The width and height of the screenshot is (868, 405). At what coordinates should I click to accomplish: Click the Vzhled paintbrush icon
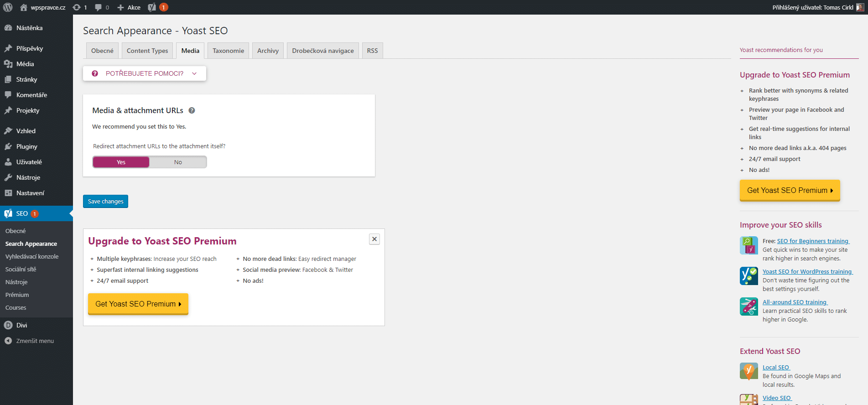(8, 131)
